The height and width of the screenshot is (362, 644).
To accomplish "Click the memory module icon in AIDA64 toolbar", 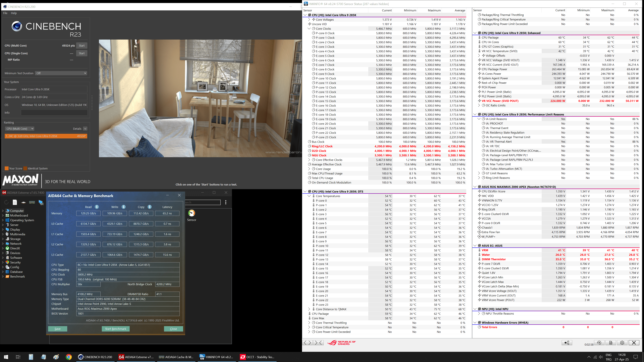I will 32,202.
